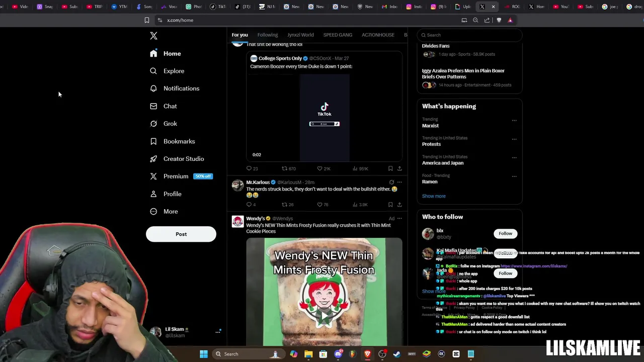Click the X logo in sidebar
Viewport: 644px width, 362px height.
coord(153,36)
